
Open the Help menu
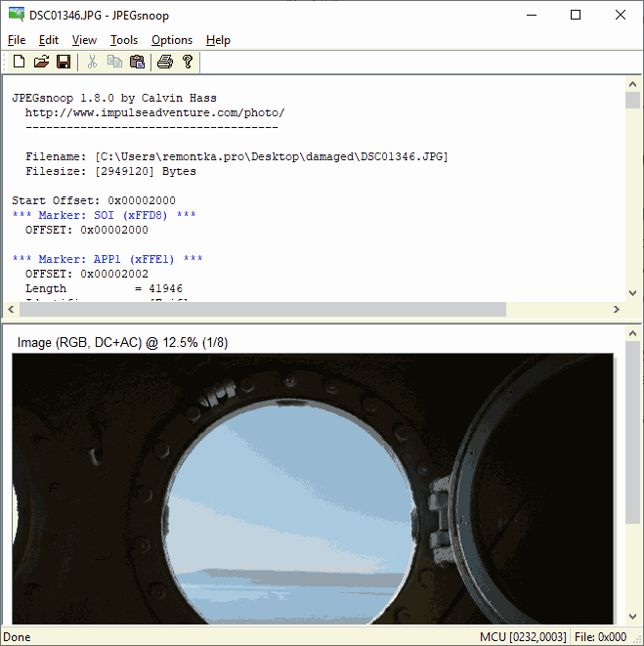pyautogui.click(x=219, y=40)
